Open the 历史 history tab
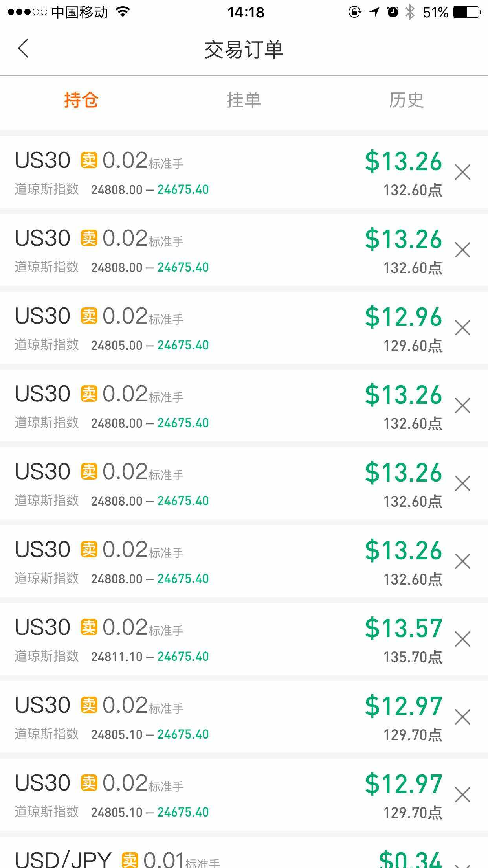488x868 pixels. [406, 100]
